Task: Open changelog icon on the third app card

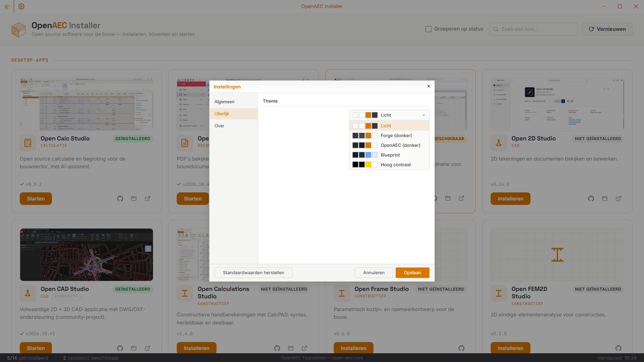Action: pos(448,198)
